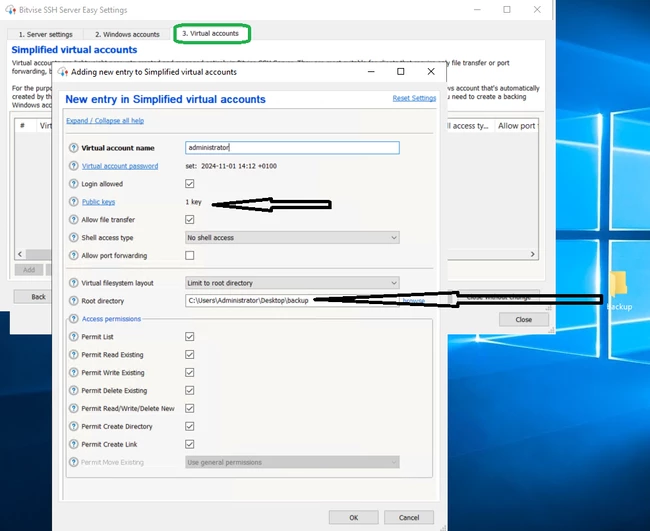Image resolution: width=650 pixels, height=531 pixels.
Task: Open backup folder on desktop
Action: coord(619,290)
